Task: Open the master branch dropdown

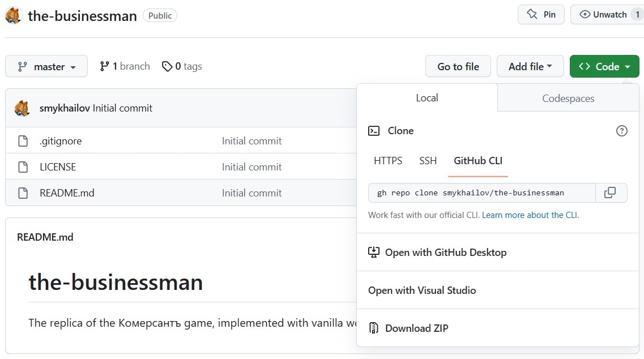Action: [46, 66]
